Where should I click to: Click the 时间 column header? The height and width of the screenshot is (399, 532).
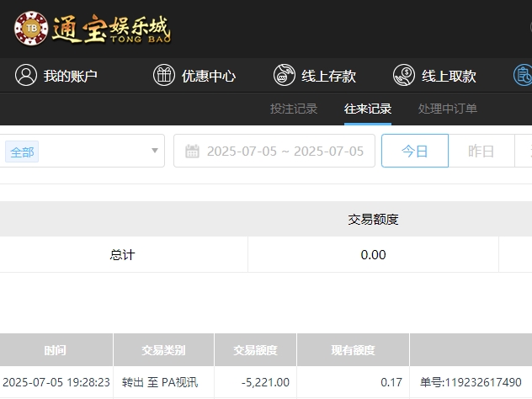coord(55,350)
